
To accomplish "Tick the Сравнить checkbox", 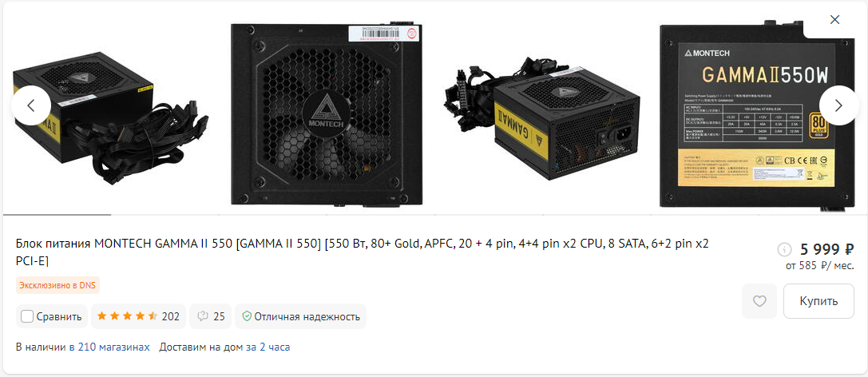I will [26, 316].
